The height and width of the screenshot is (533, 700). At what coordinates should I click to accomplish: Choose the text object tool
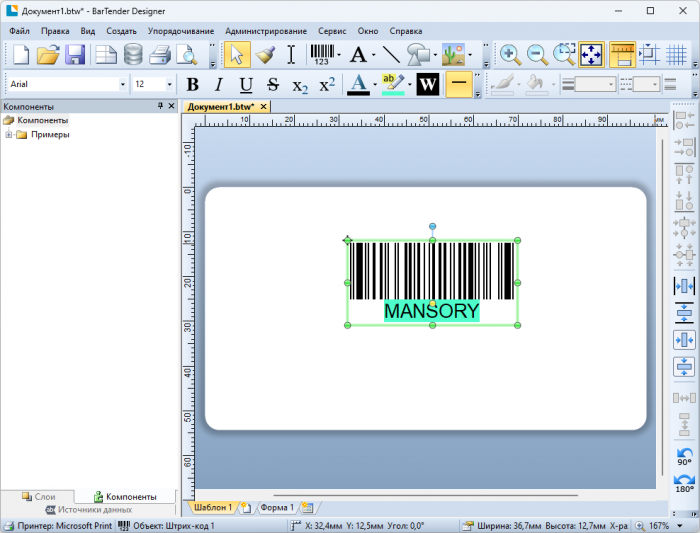(x=358, y=55)
